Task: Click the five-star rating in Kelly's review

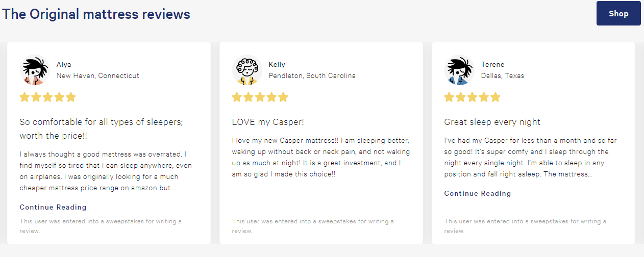Action: (x=260, y=97)
